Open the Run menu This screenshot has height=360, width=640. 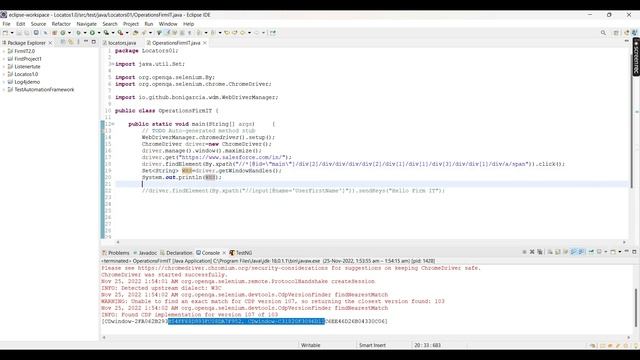click(149, 24)
